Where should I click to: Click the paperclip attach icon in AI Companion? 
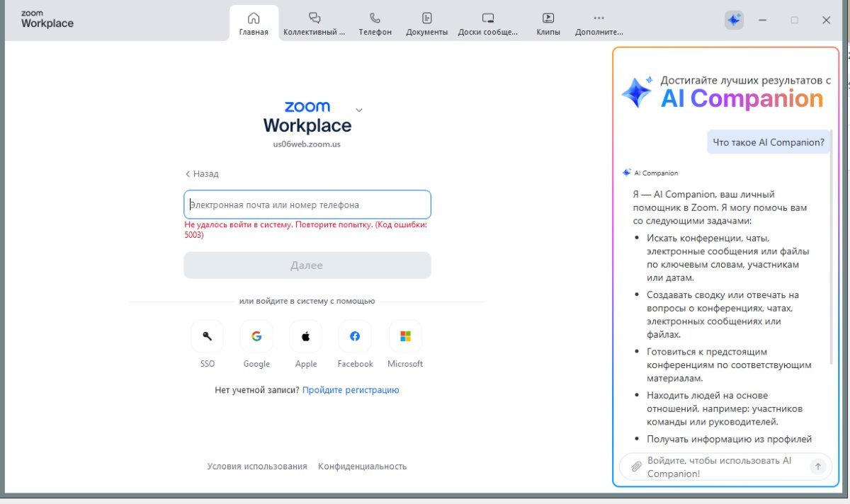[636, 466]
